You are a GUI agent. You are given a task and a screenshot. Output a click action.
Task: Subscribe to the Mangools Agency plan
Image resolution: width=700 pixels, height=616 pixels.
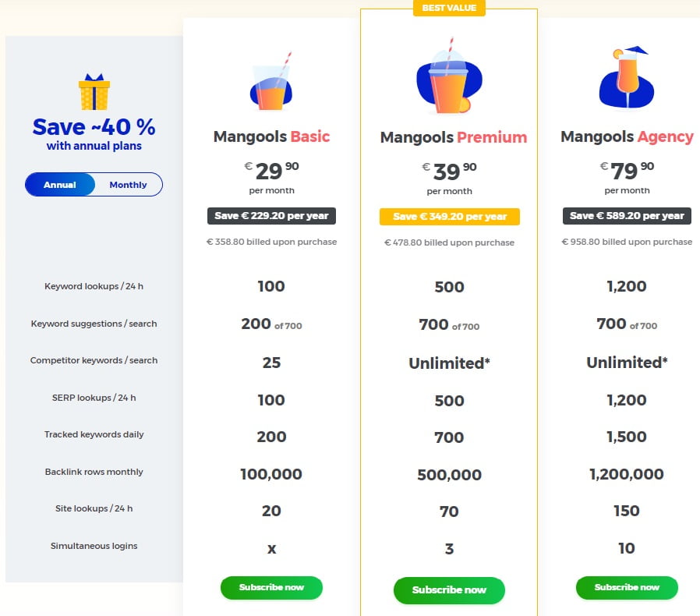pos(627,587)
